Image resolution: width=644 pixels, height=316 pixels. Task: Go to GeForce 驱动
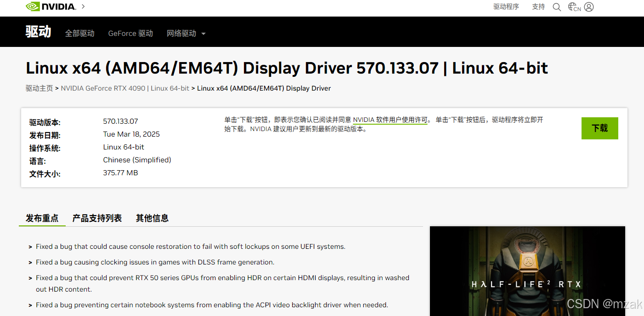coord(130,33)
